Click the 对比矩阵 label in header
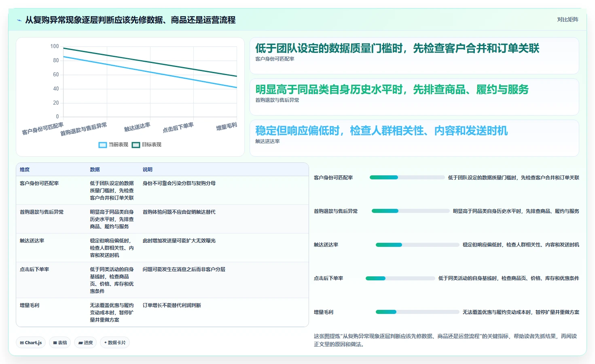 point(567,19)
